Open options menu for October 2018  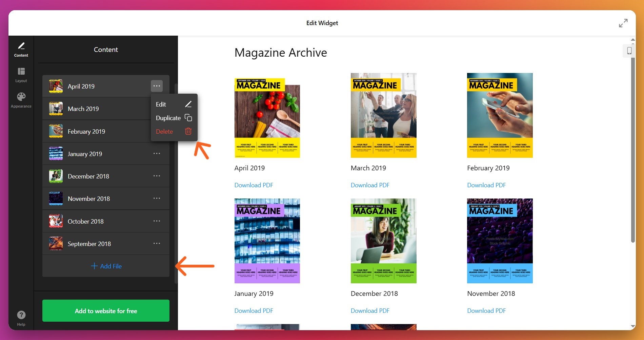157,221
